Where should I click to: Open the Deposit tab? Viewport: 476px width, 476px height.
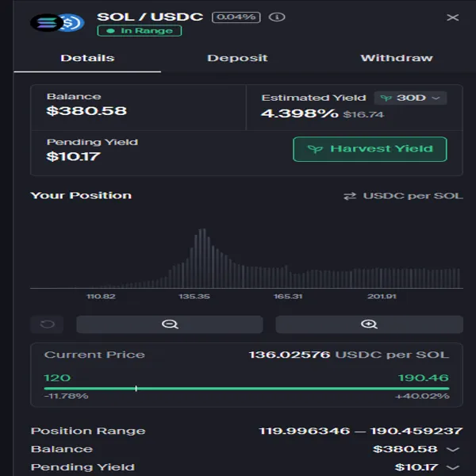(x=237, y=58)
